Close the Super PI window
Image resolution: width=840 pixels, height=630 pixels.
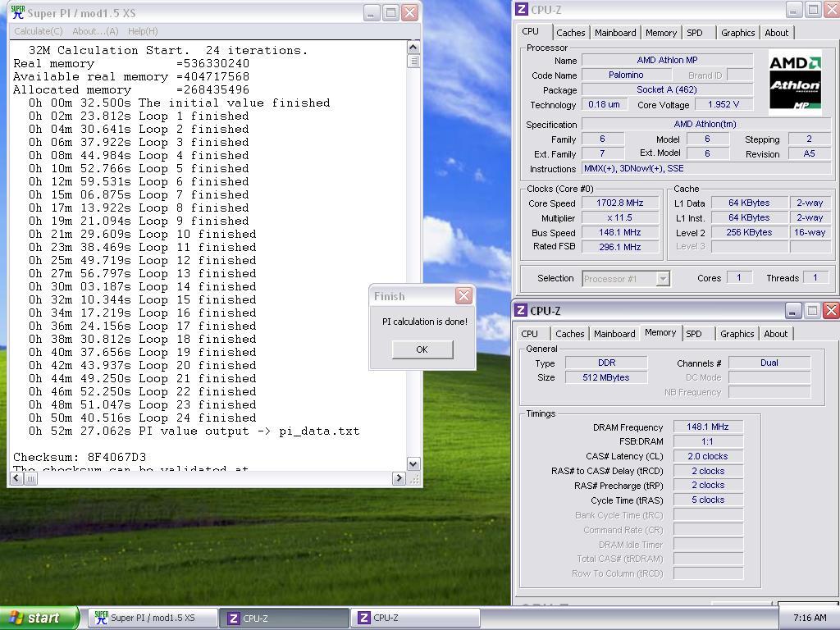[410, 13]
